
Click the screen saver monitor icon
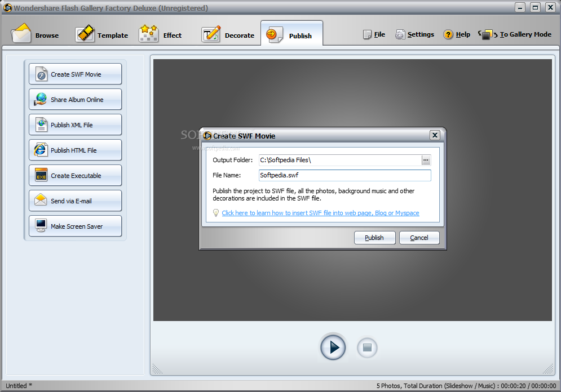(x=41, y=225)
